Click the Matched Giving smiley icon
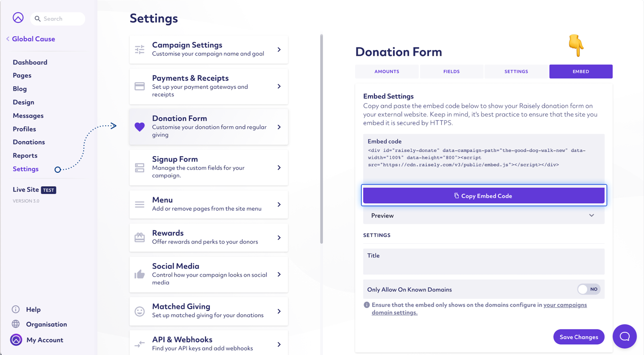This screenshot has height=355, width=644. tap(139, 311)
